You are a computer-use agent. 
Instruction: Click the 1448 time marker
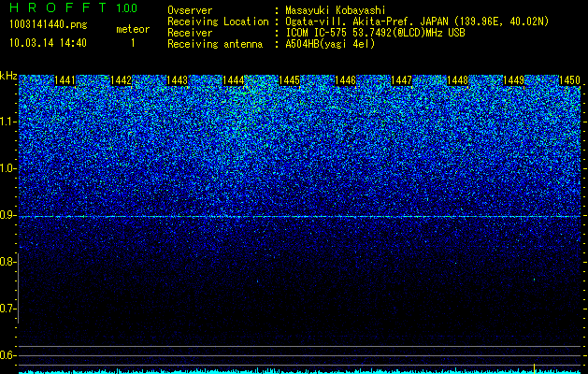(457, 80)
